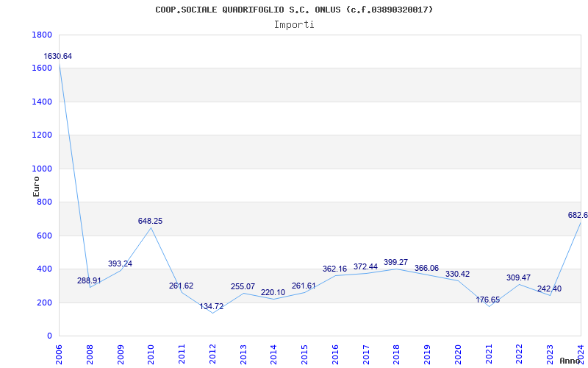Click the 2014 x-axis year label
Image resolution: width=588 pixels, height=368 pixels.
point(274,355)
